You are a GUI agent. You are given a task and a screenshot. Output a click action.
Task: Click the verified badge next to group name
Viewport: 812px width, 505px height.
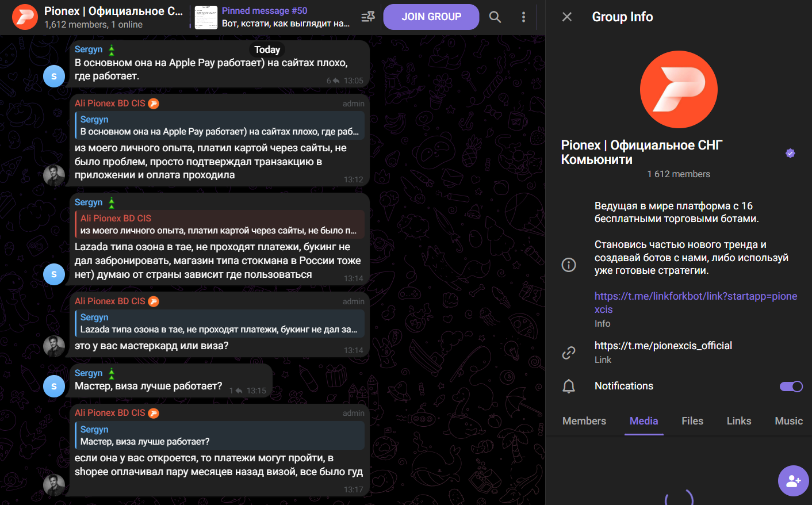[790, 153]
